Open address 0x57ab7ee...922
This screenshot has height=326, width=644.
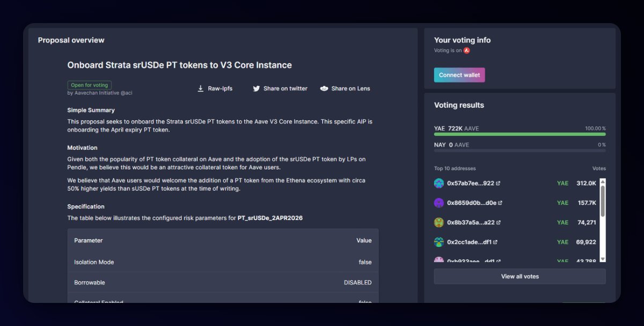(x=471, y=183)
